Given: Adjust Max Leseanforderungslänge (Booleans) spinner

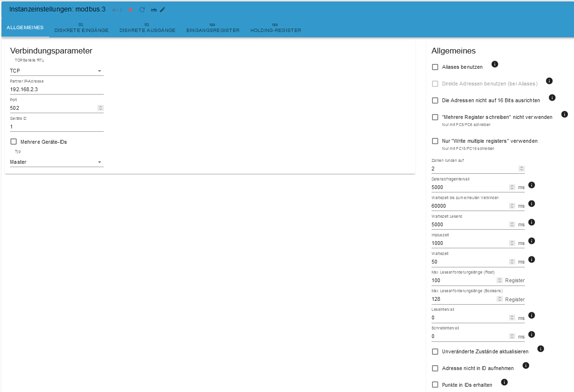Looking at the screenshot, I should click(x=499, y=299).
